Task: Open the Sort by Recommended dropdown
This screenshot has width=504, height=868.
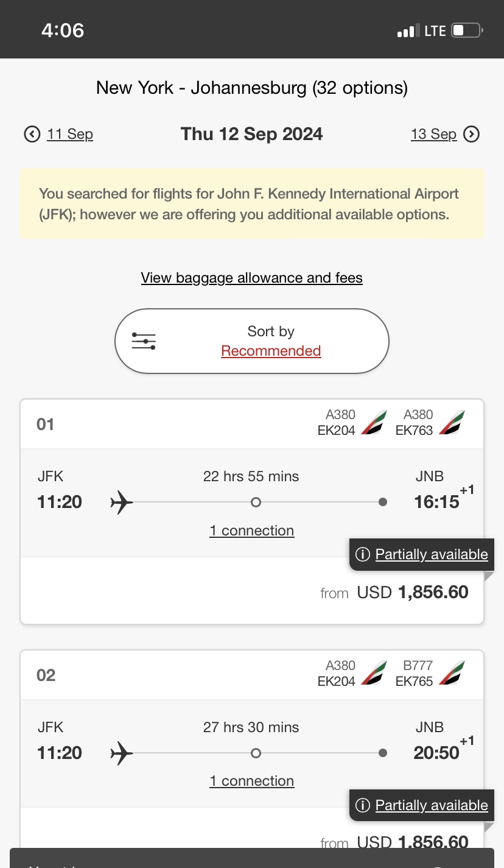Action: tap(271, 351)
